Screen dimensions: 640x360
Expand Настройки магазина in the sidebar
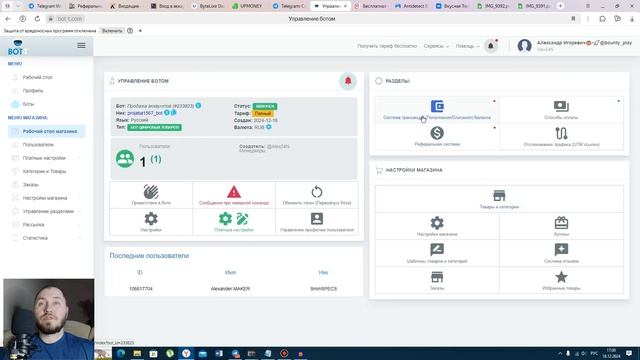[x=46, y=198]
